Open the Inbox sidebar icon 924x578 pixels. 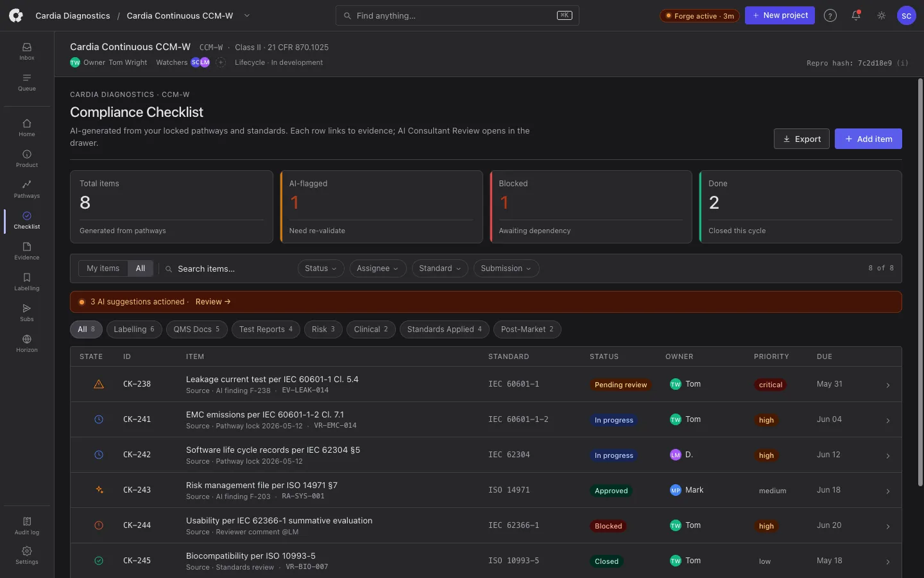27,51
